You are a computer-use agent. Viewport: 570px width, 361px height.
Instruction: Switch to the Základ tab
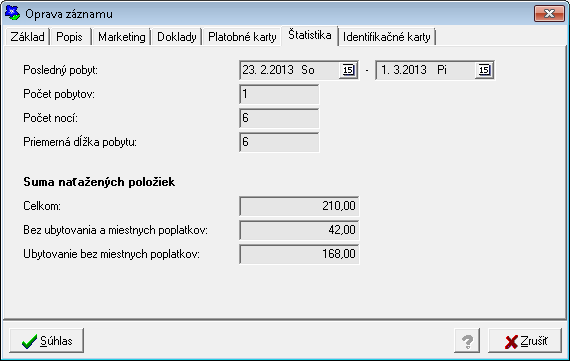[27, 37]
